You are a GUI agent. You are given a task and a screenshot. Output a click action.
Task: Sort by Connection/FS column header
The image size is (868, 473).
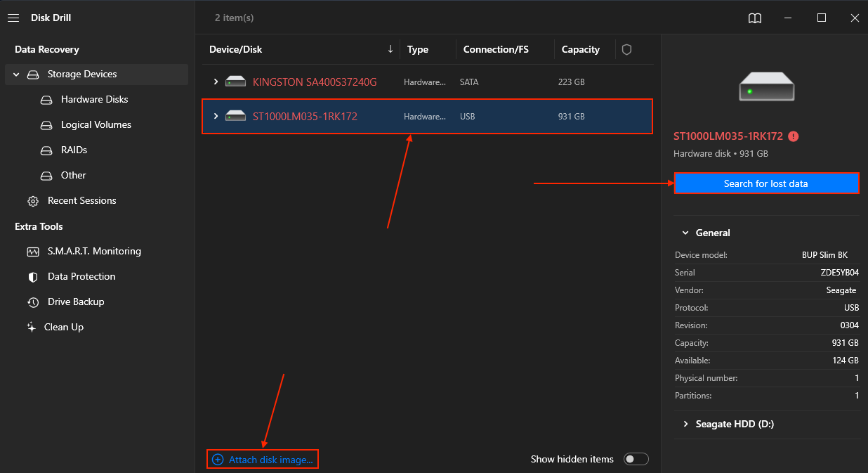[496, 50]
